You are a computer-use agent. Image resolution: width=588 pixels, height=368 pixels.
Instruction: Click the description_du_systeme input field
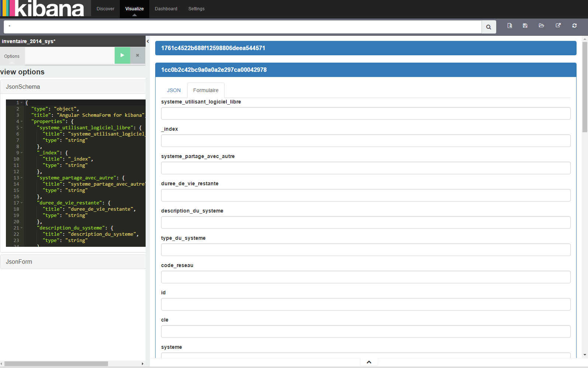[x=366, y=222]
